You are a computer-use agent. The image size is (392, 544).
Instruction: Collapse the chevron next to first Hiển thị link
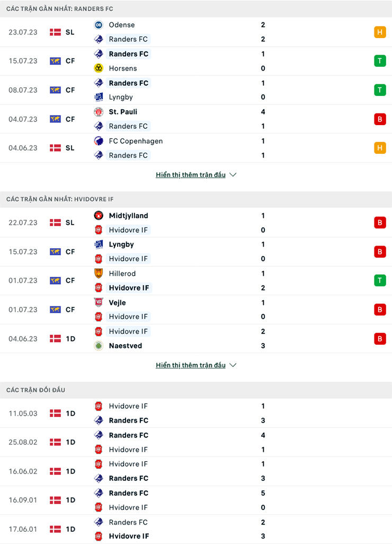tap(232, 174)
